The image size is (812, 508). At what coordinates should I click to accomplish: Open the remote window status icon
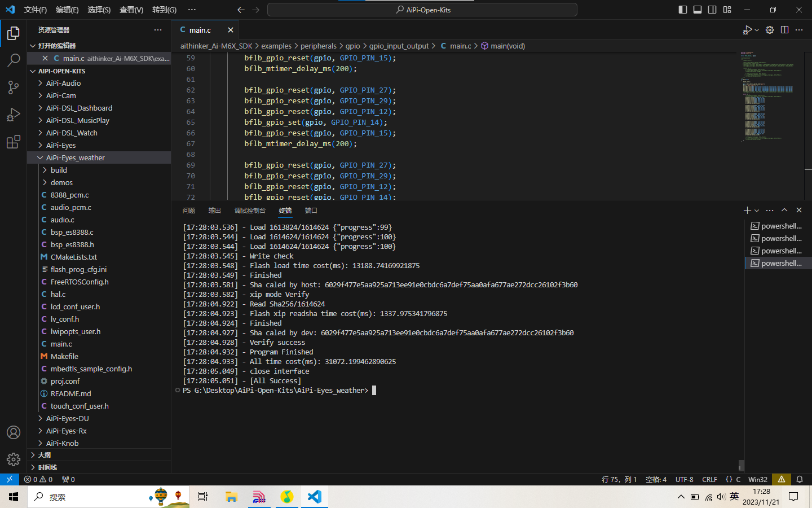(10, 479)
